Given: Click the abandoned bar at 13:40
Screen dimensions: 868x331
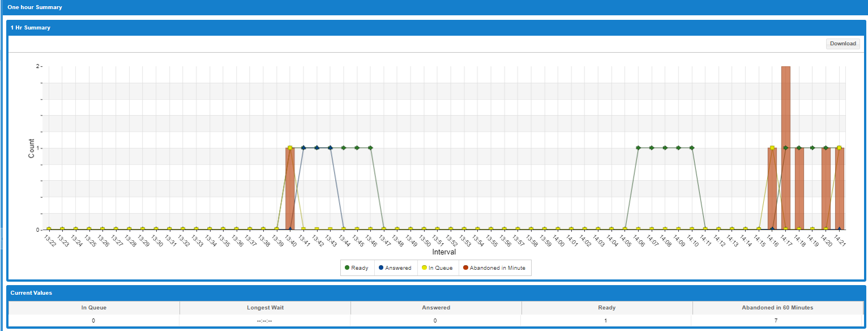Looking at the screenshot, I should 290,189.
